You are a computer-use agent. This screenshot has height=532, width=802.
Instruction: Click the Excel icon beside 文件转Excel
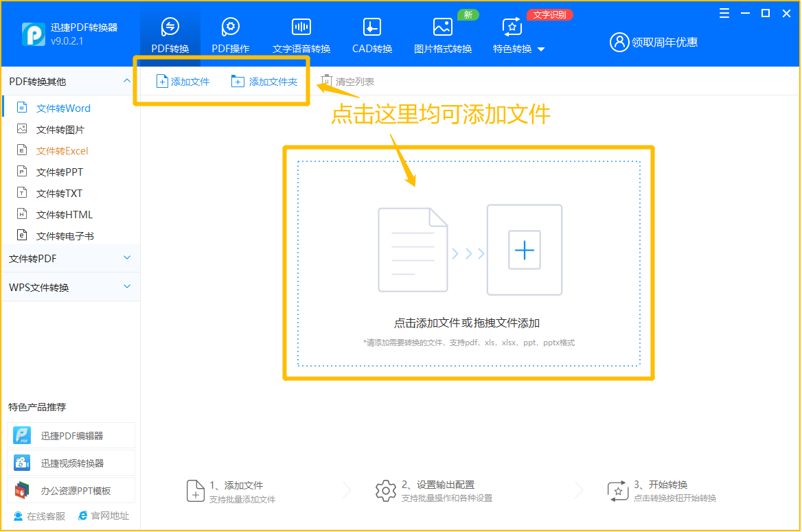point(22,150)
